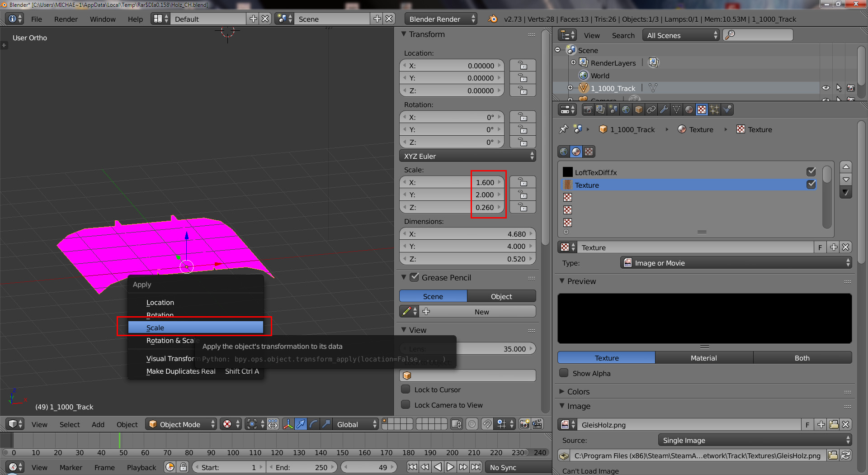868x475 pixels.
Task: Open the Particles properties tab
Action: pos(714,109)
